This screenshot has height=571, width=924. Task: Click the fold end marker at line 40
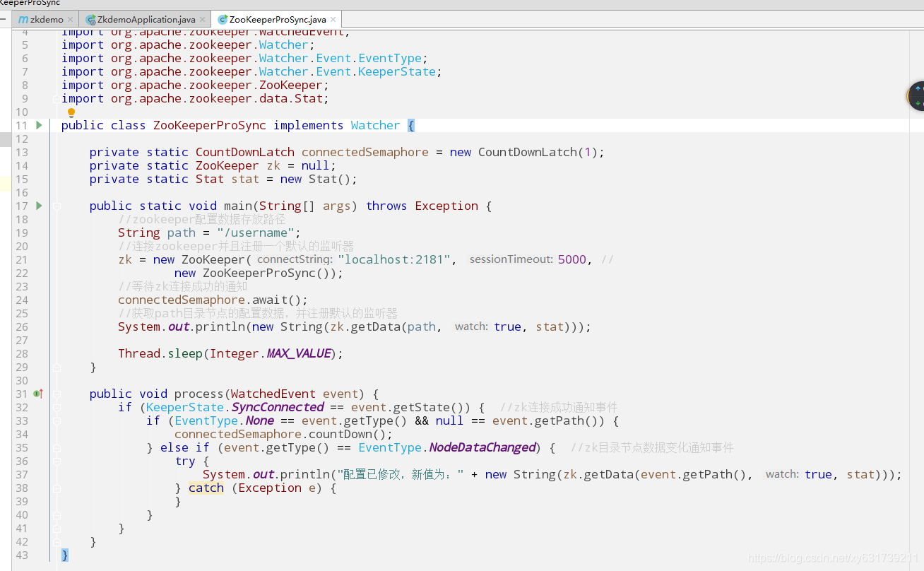click(57, 515)
